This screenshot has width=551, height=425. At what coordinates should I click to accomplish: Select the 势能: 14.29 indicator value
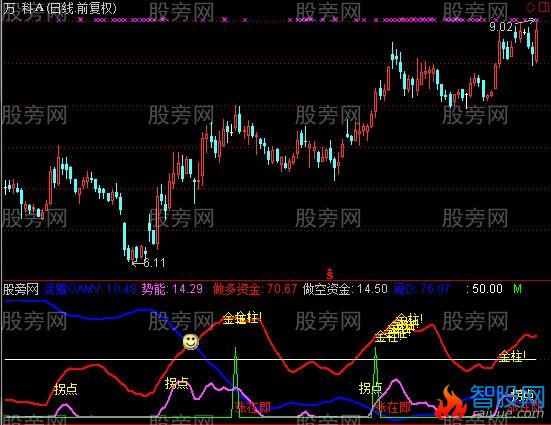coord(172,289)
